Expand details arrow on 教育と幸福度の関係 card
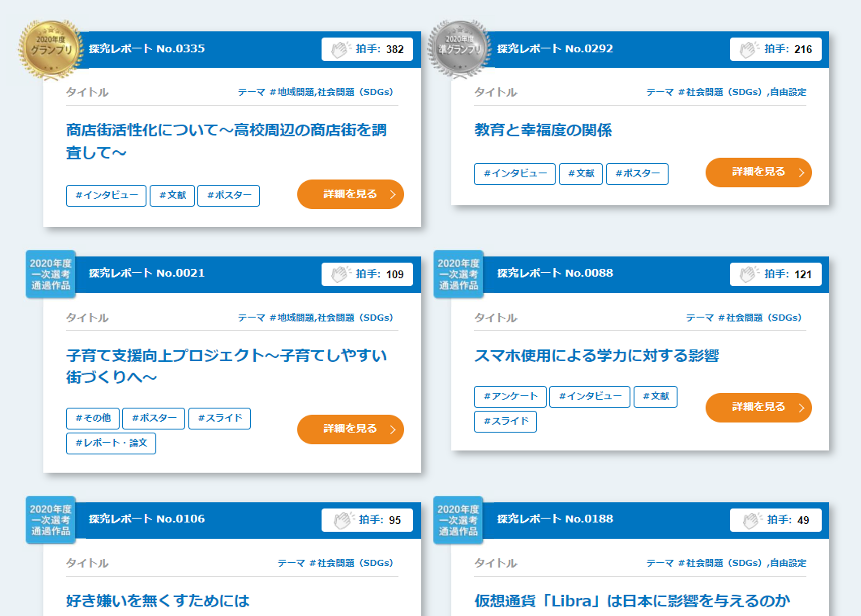The width and height of the screenshot is (861, 616). tap(801, 172)
